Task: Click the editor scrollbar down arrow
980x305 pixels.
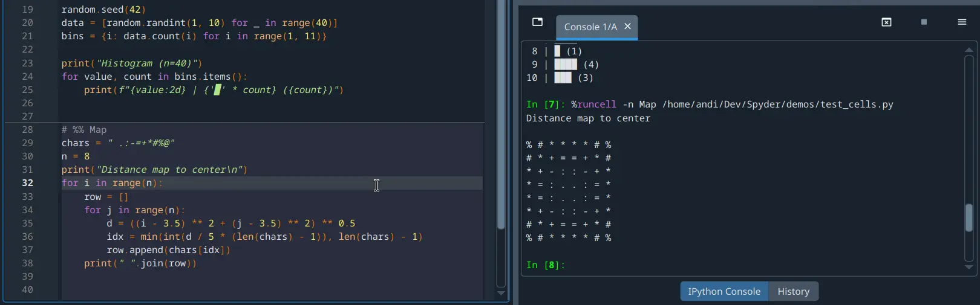Action: 501,293
